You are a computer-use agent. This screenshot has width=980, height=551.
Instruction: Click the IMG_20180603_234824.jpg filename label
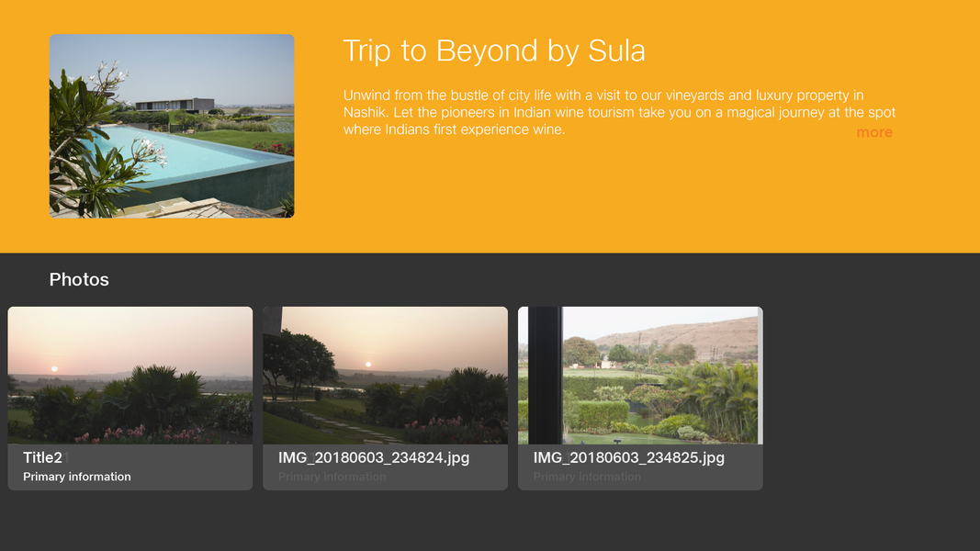(x=373, y=457)
